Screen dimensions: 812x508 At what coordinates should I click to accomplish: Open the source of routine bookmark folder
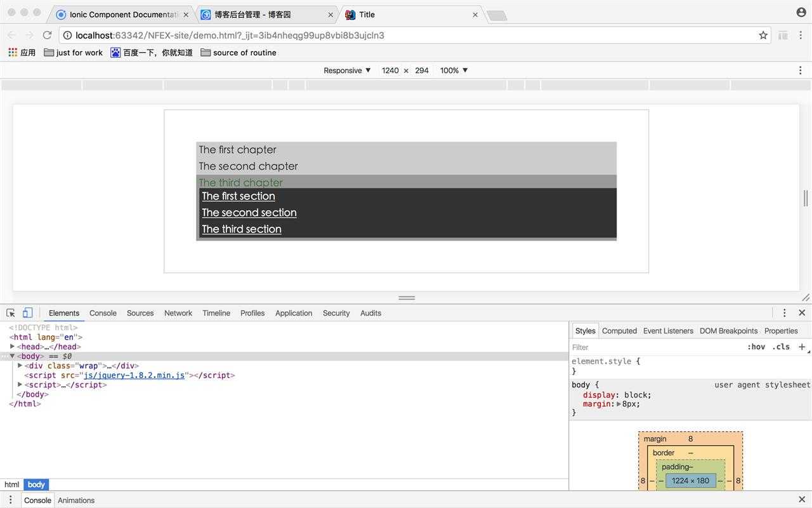[238, 53]
